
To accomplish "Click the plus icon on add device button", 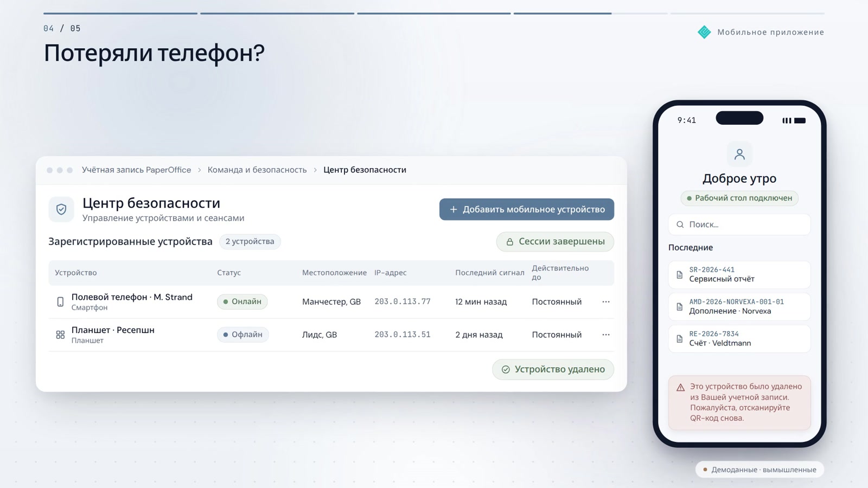I will click(x=454, y=209).
